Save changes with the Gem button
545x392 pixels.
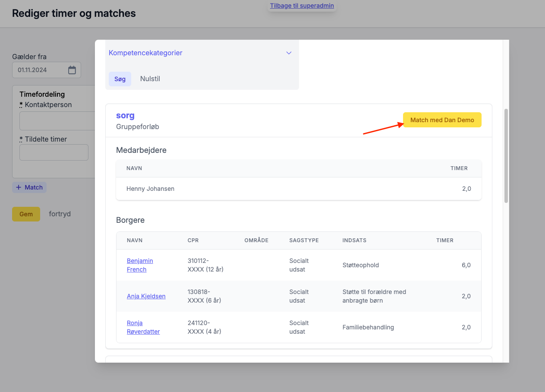(x=26, y=214)
